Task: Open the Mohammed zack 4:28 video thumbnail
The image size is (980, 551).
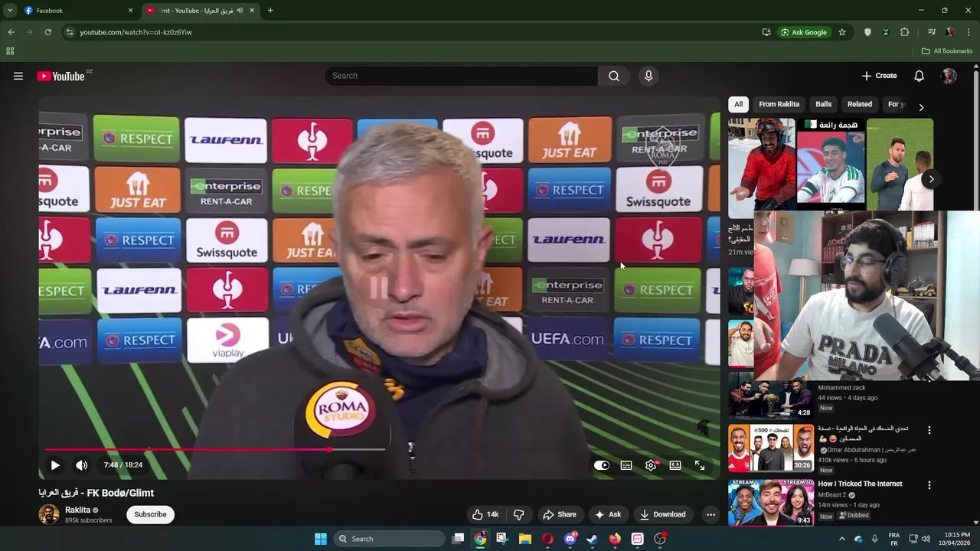Action: click(x=771, y=396)
